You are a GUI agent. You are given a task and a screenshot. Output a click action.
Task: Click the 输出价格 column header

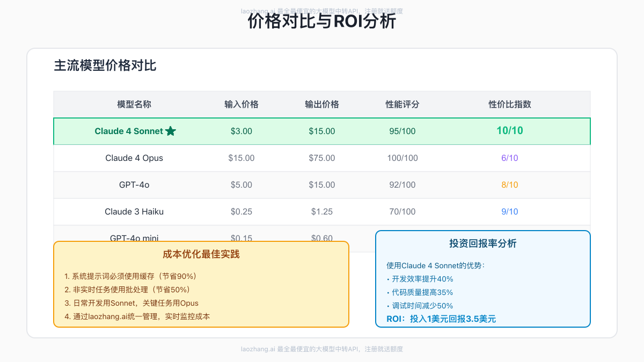pyautogui.click(x=322, y=105)
